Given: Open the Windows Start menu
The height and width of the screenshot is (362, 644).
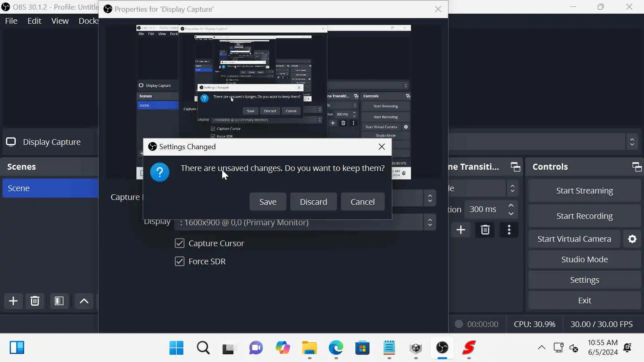Looking at the screenshot, I should (176, 348).
